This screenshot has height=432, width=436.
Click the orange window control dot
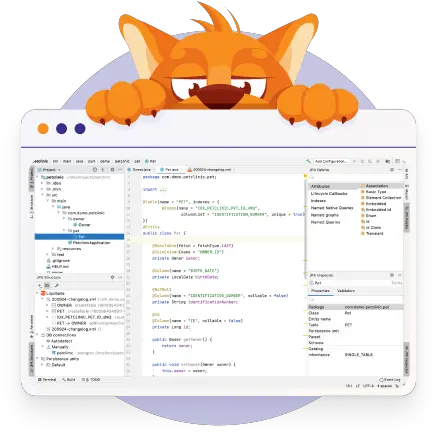[x=43, y=129]
